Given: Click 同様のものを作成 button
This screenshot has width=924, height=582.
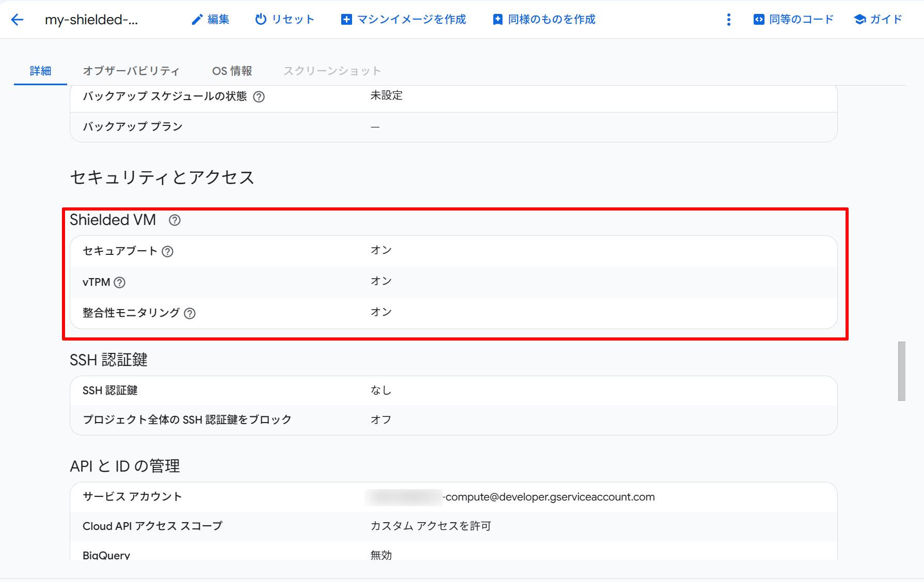Looking at the screenshot, I should pyautogui.click(x=545, y=20).
